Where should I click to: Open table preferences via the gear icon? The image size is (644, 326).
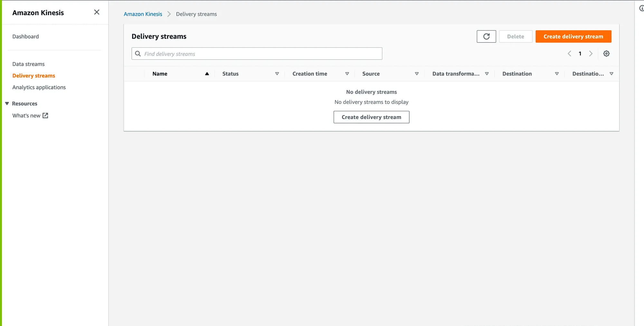(x=606, y=54)
